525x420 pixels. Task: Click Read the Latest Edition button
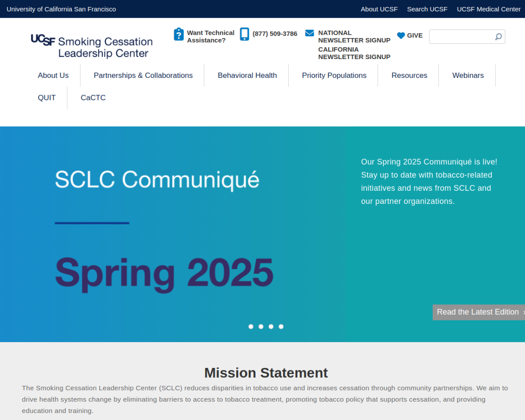tap(479, 312)
